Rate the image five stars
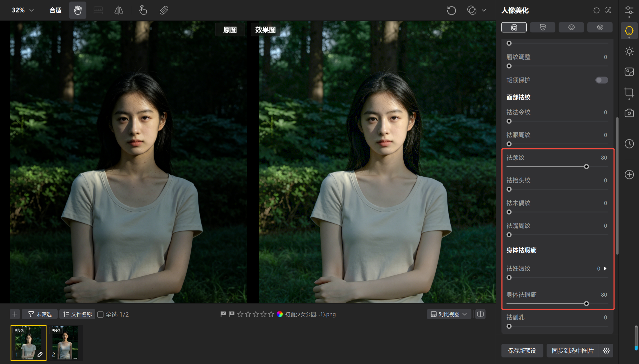 tap(271, 314)
